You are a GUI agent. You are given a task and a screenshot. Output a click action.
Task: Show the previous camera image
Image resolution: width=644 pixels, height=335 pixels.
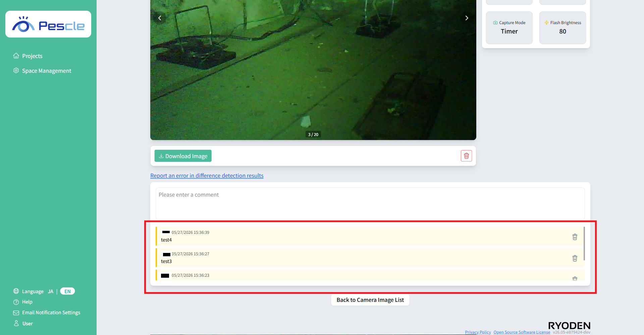coord(160,18)
